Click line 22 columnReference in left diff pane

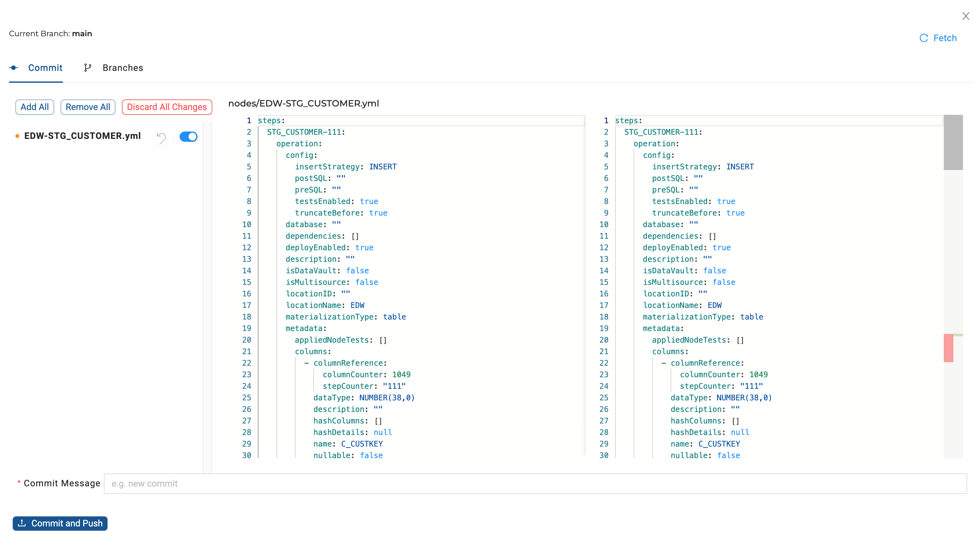350,363
